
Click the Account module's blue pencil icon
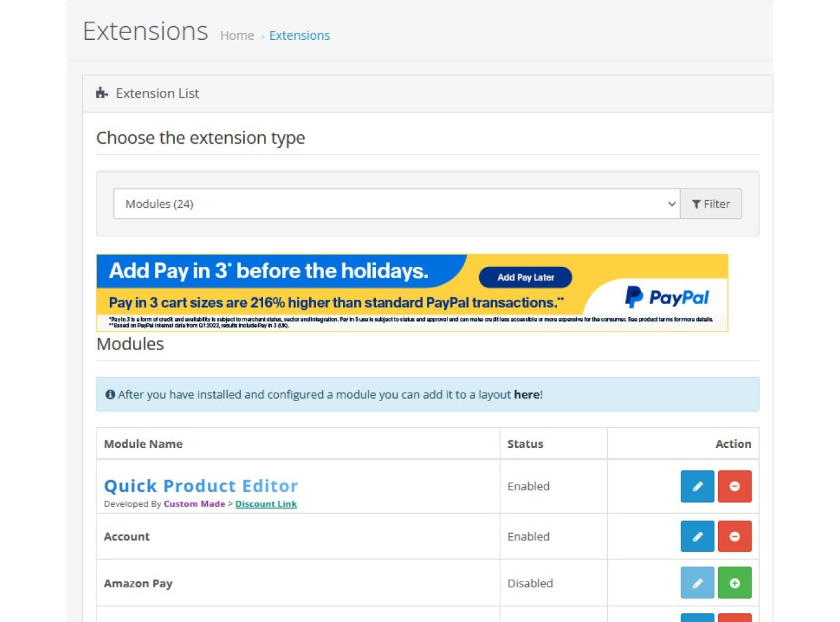click(697, 536)
